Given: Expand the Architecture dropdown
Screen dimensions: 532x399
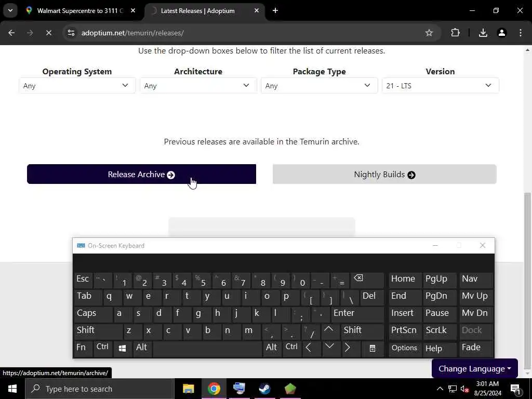Looking at the screenshot, I should 198,86.
